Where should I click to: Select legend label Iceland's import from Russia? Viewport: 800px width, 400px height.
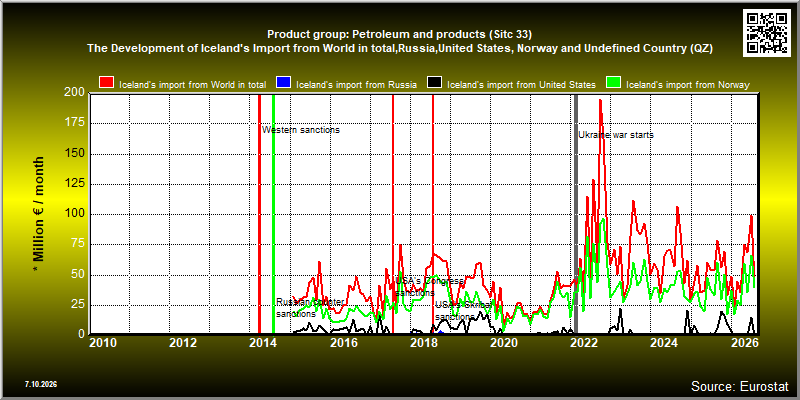(x=356, y=85)
